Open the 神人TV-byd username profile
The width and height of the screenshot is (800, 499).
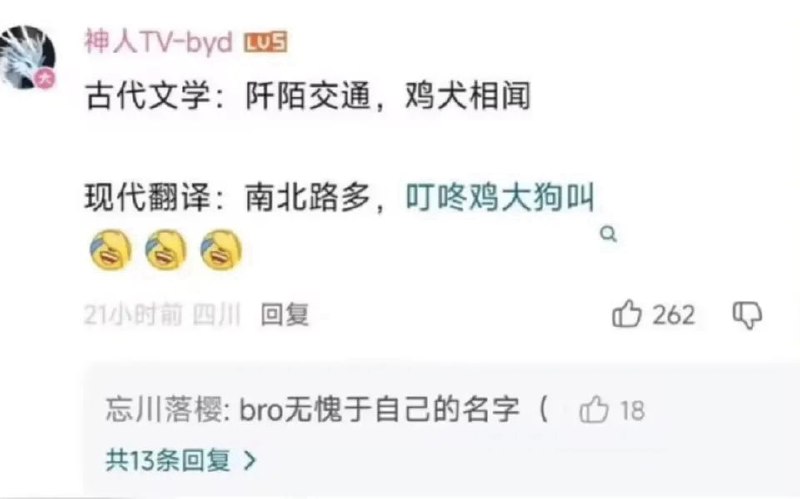159,42
